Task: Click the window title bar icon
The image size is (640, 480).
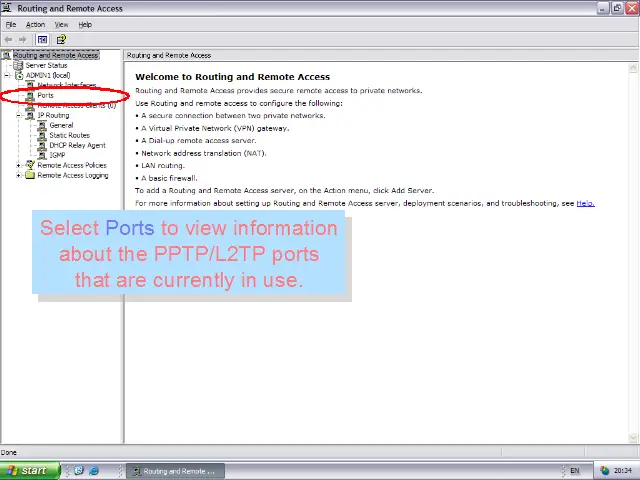Action: 7,8
